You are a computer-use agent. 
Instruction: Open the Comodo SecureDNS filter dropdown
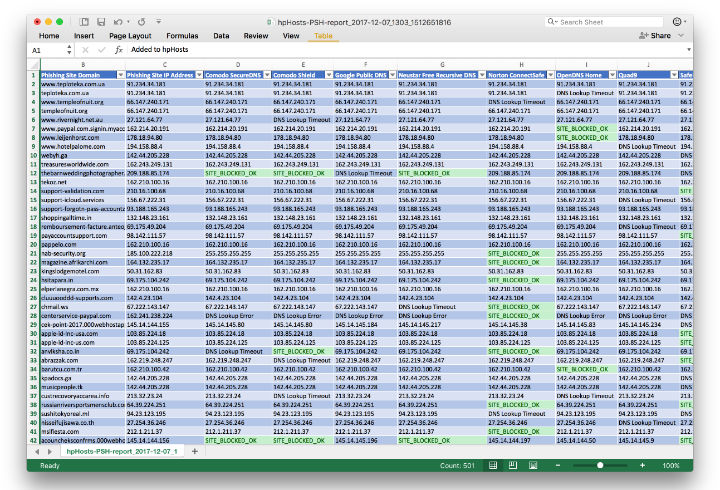(267, 75)
